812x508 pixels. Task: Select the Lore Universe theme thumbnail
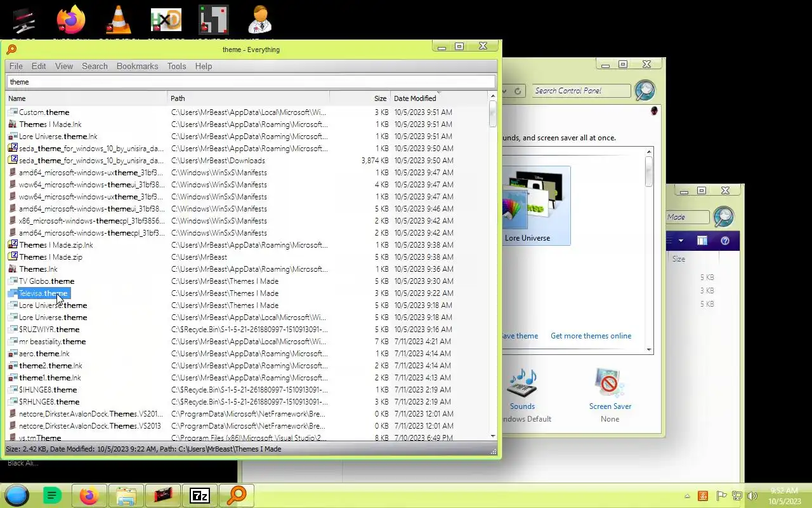tap(536, 206)
